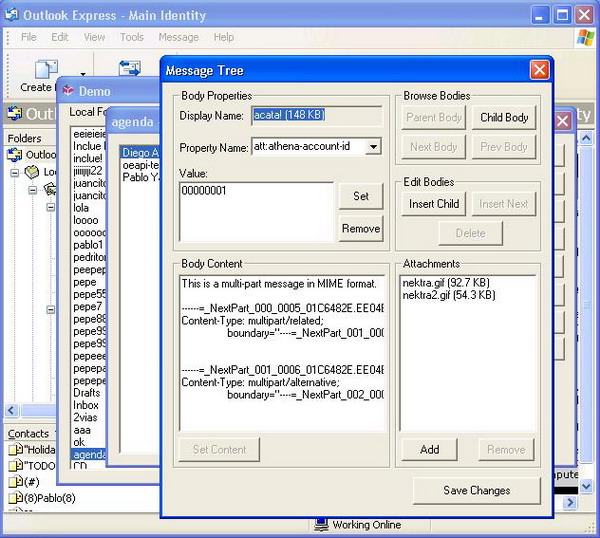600x538 pixels.
Task: Click the Parent Body button
Action: 434,117
